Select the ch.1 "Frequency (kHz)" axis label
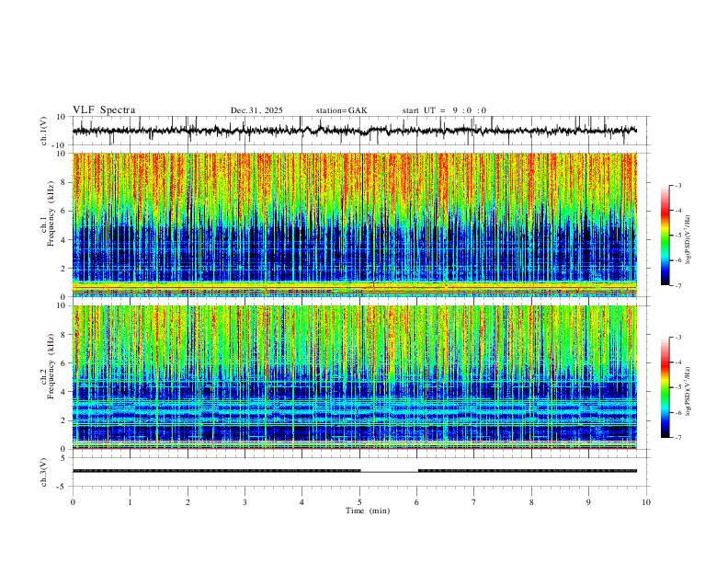The height and width of the screenshot is (563, 728). [x=51, y=213]
